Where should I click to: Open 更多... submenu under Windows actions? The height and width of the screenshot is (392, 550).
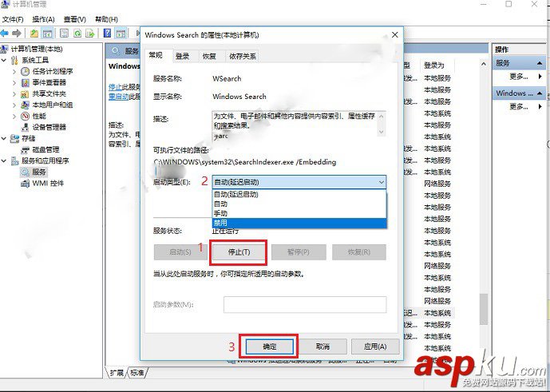click(519, 106)
